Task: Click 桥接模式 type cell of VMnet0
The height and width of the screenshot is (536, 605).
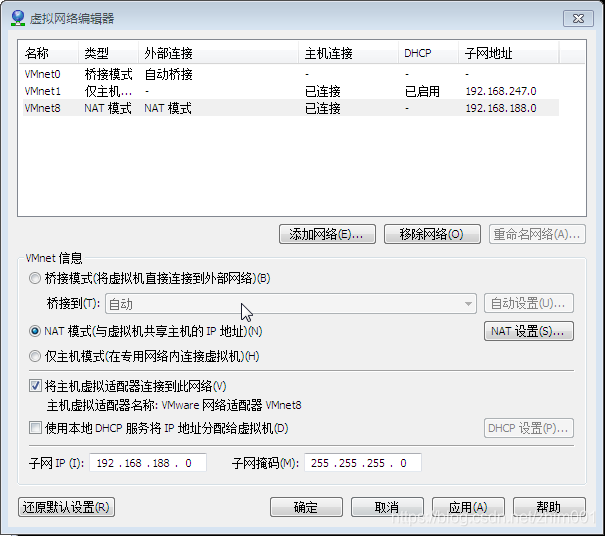Action: pyautogui.click(x=108, y=74)
